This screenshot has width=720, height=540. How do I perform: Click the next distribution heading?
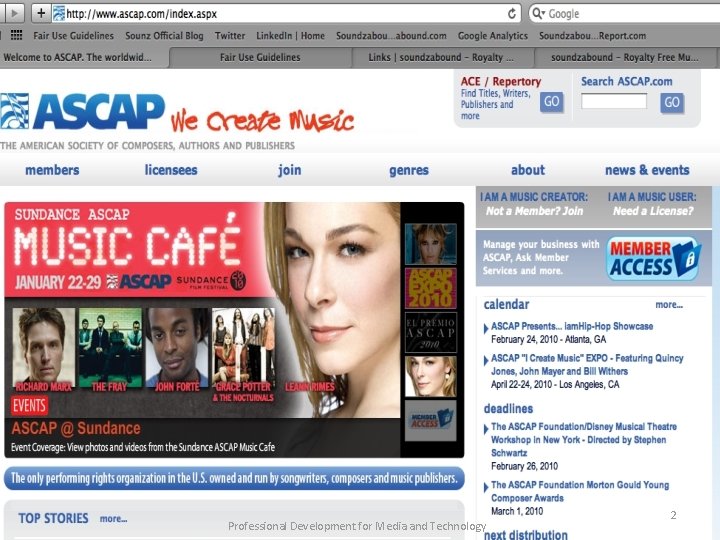(526, 535)
